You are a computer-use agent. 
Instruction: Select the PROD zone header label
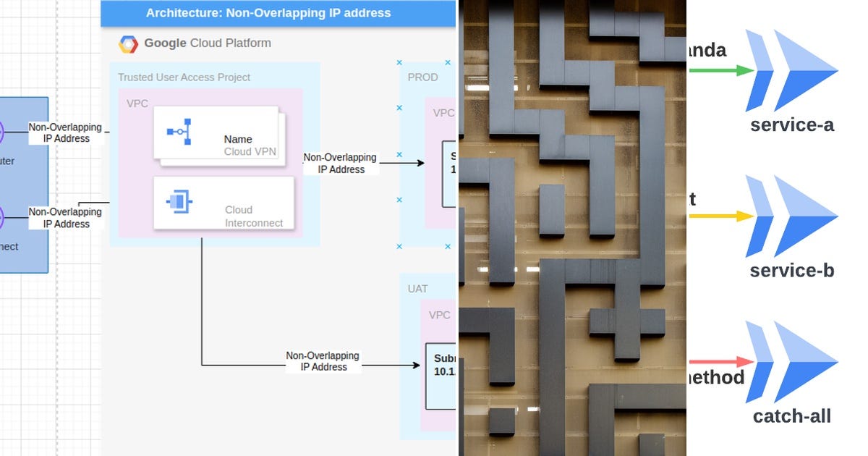[423, 77]
